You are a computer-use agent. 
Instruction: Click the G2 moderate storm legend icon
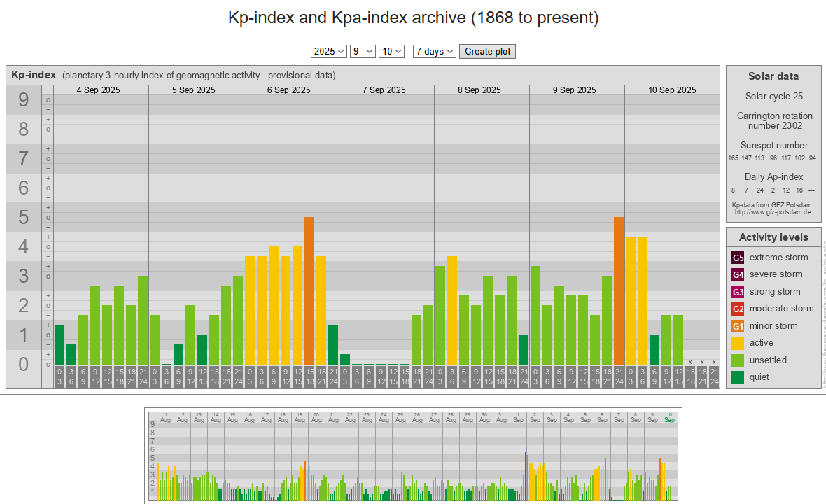(x=738, y=309)
